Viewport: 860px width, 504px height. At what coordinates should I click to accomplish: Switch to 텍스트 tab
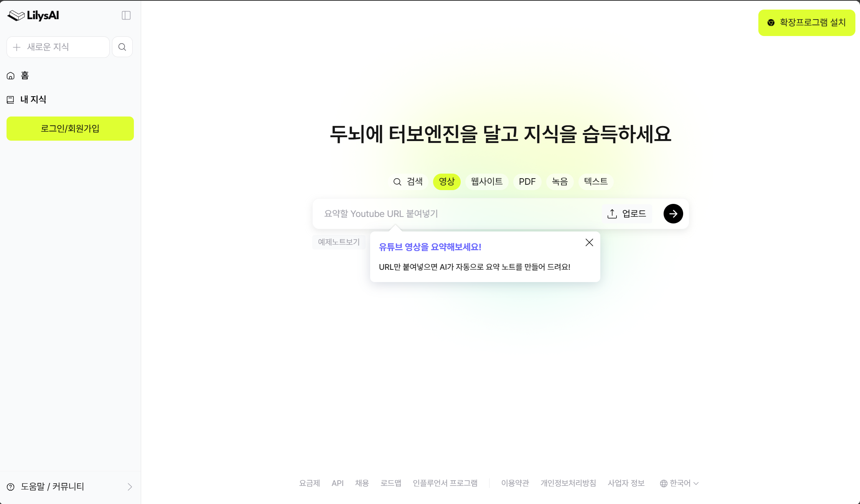[x=596, y=182]
